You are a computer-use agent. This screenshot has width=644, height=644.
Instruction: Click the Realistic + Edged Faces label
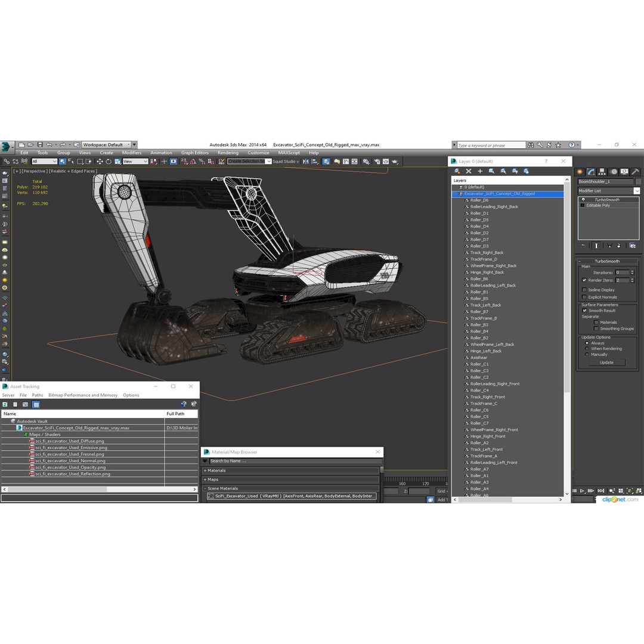[x=73, y=171]
